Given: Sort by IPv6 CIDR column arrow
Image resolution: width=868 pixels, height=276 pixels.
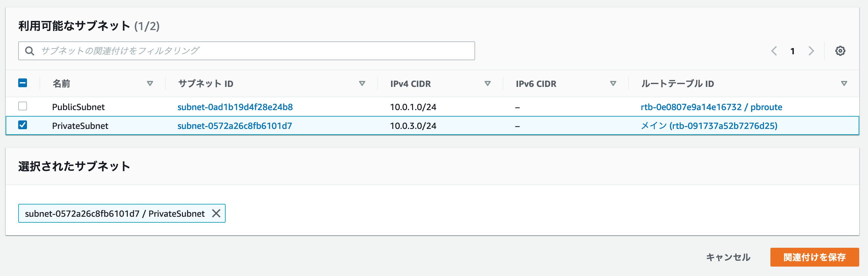Looking at the screenshot, I should pyautogui.click(x=613, y=83).
